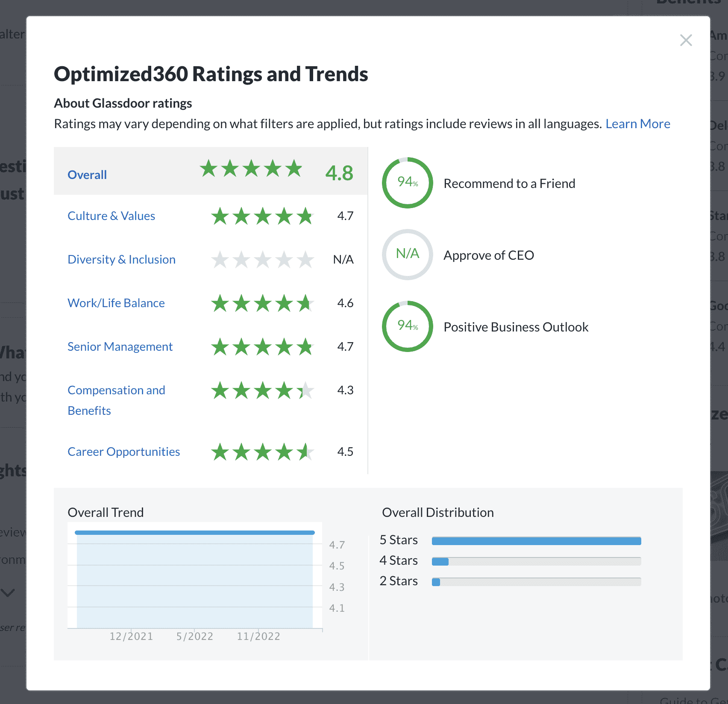Viewport: 728px width, 704px height.
Task: Expand the chevron on background page
Action: (8, 593)
